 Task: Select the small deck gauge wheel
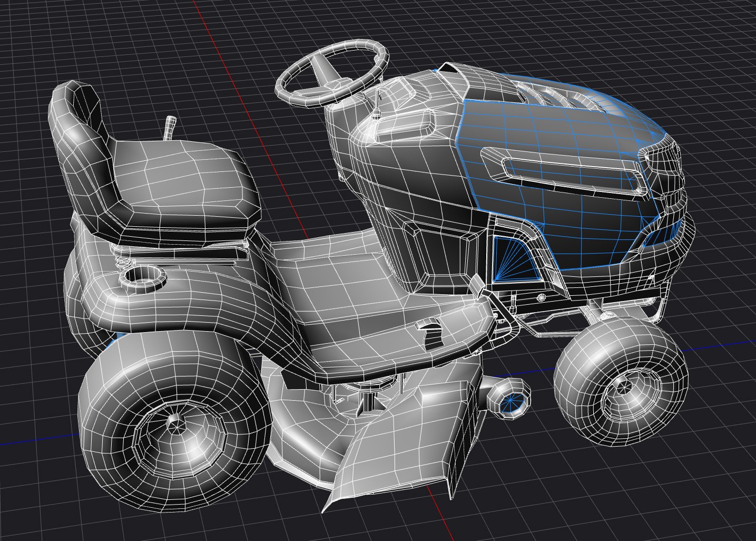tap(510, 399)
